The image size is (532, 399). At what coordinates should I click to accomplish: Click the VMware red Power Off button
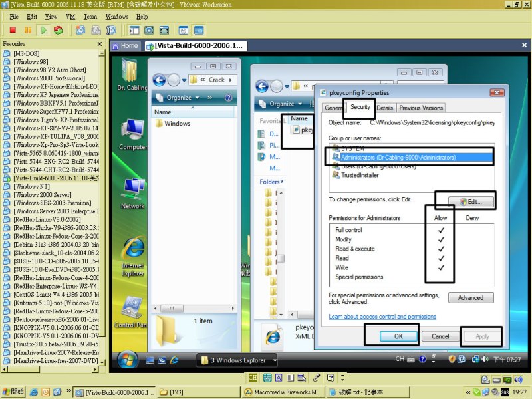(13, 30)
